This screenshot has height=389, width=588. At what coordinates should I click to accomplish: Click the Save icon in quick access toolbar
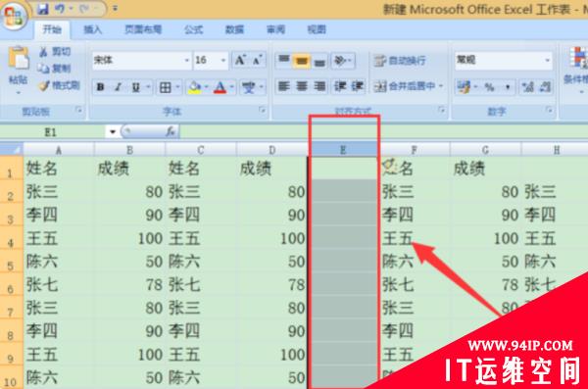[43, 9]
